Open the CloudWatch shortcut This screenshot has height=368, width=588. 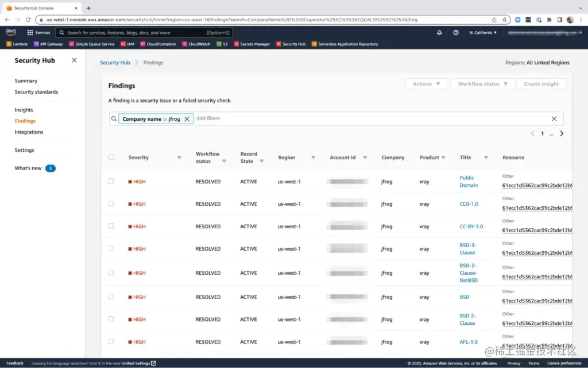click(x=196, y=44)
